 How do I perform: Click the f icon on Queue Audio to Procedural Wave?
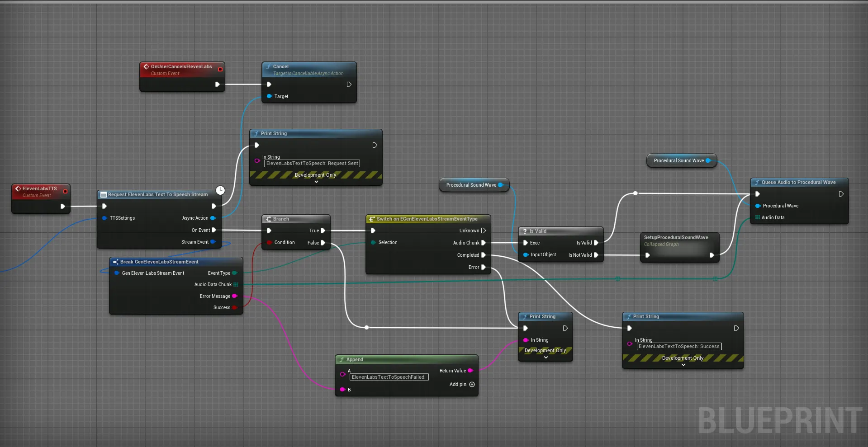(x=757, y=182)
